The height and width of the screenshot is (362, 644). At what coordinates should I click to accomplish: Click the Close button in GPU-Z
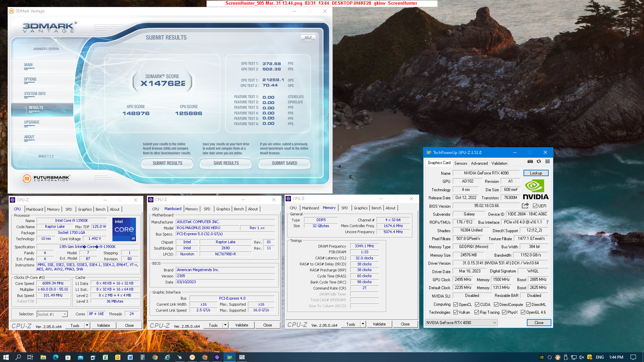539,323
